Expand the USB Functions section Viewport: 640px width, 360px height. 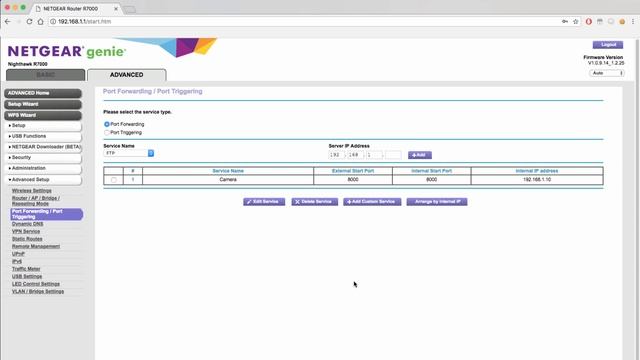(x=43, y=136)
